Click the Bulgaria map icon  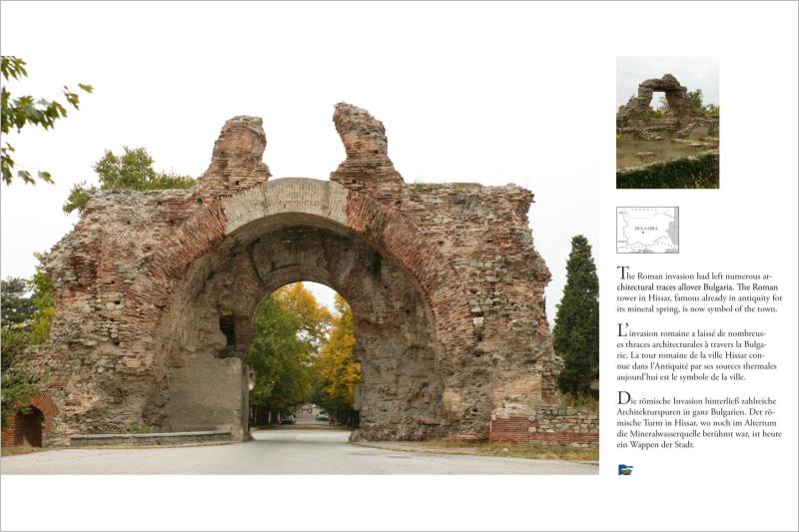point(647,230)
